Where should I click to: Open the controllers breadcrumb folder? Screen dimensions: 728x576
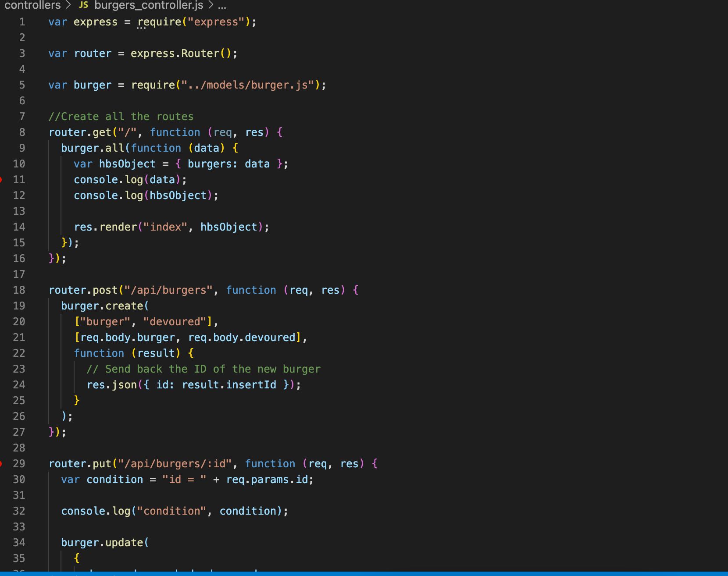pos(32,5)
